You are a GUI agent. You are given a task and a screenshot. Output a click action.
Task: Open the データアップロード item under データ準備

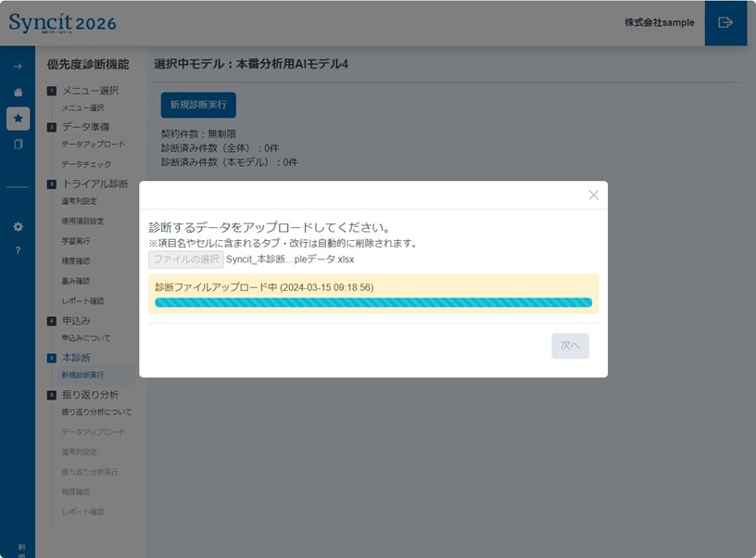tap(93, 145)
